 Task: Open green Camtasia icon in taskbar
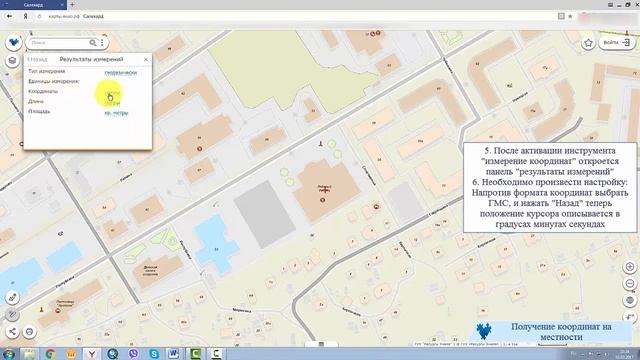[x=195, y=354]
